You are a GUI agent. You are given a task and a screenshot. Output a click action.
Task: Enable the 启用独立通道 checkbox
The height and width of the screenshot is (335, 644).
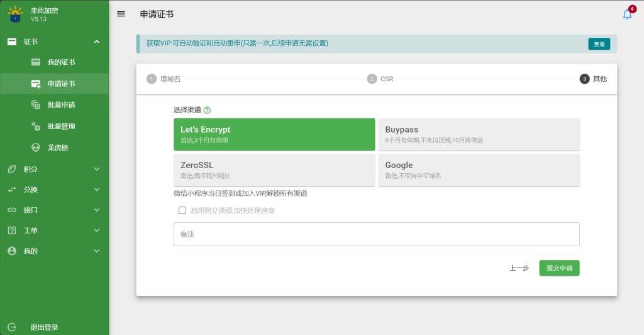tap(182, 210)
